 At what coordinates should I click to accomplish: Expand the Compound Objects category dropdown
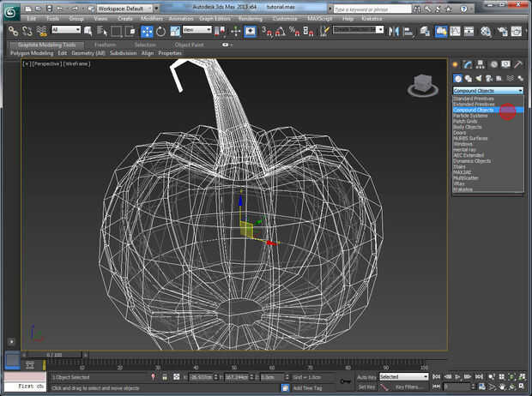(487, 90)
